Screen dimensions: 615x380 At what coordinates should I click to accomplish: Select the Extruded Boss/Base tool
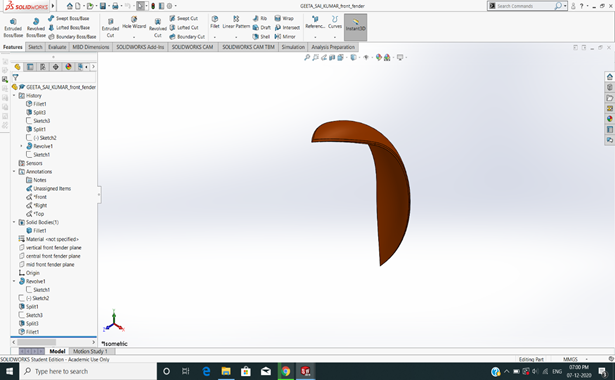pos(13,27)
